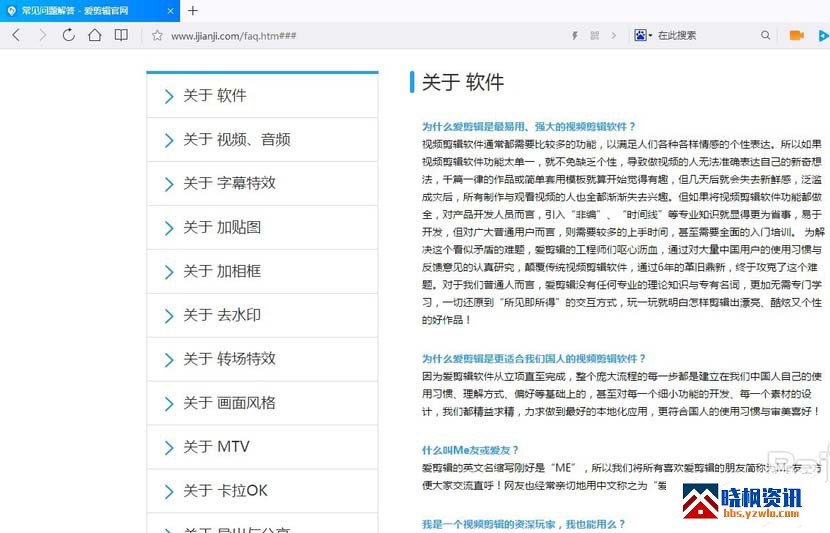The width and height of the screenshot is (830, 533).
Task: Click the paragraph starting 视频剪辑软件通常都需要
Action: [x=622, y=232]
